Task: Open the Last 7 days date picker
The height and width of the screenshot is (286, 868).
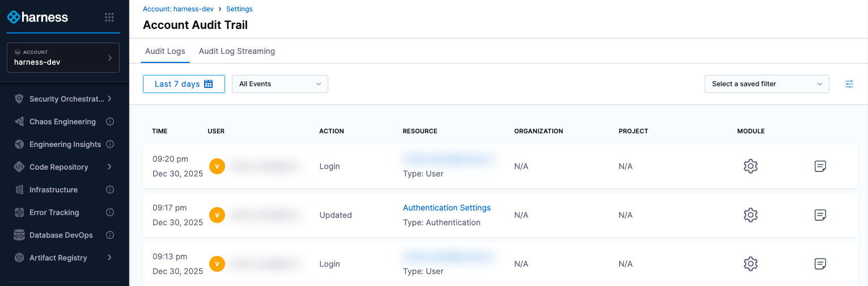Action: point(184,84)
